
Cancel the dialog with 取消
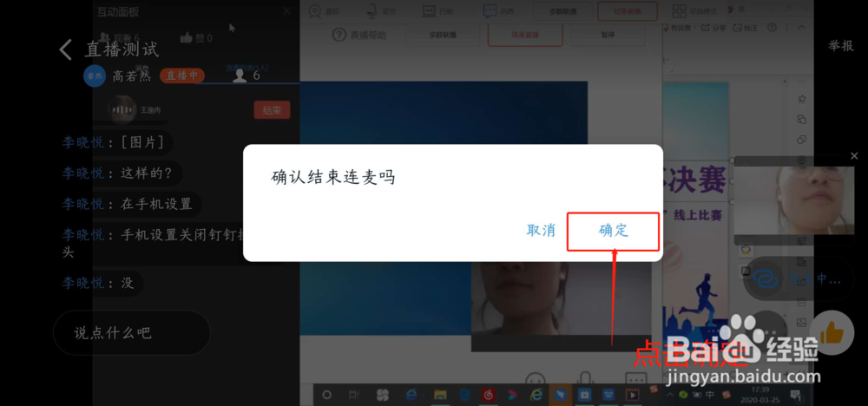pyautogui.click(x=541, y=231)
